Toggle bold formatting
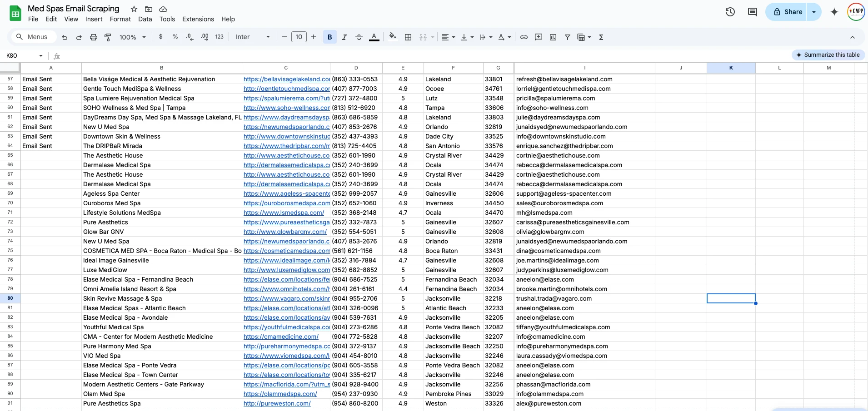The height and width of the screenshot is (411, 868). tap(330, 37)
